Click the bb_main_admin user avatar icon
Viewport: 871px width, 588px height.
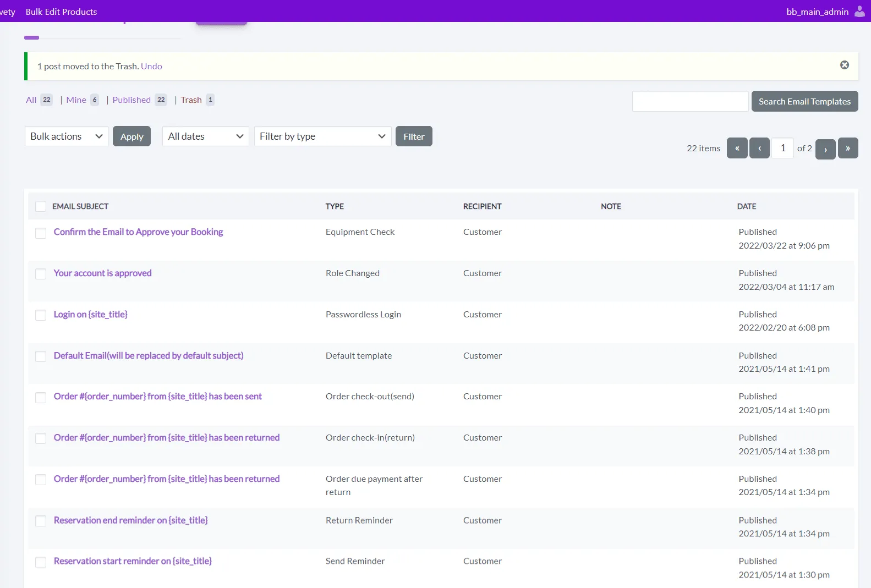pos(859,12)
